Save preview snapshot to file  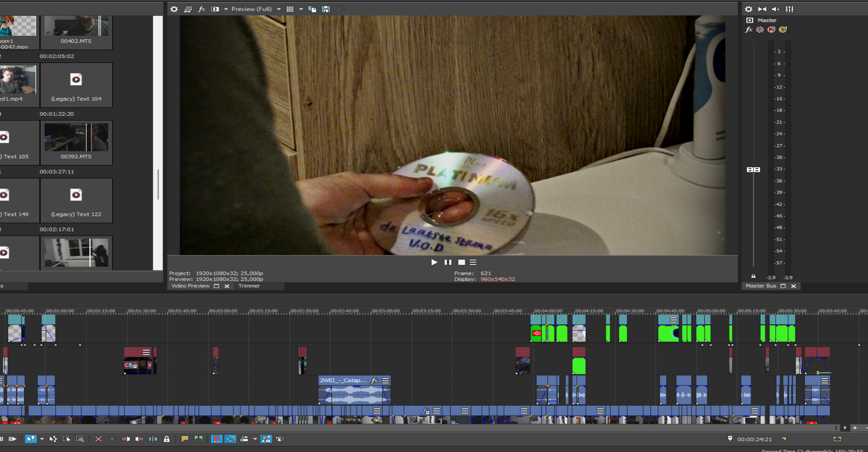(x=326, y=9)
